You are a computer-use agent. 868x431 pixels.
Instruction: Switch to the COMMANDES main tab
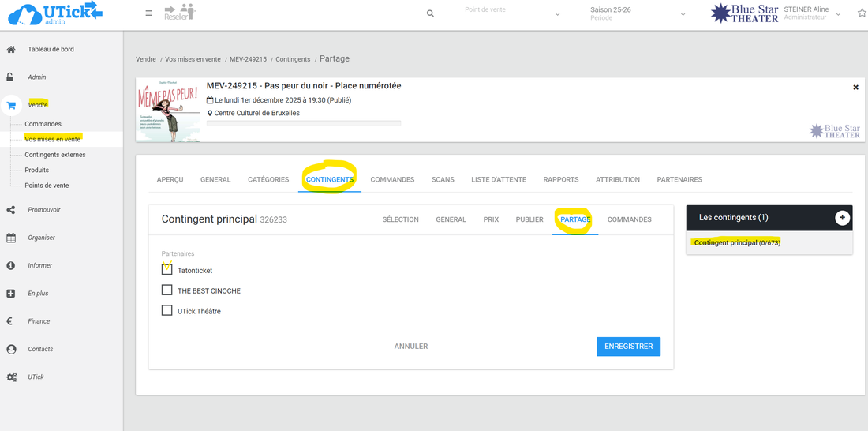click(392, 180)
